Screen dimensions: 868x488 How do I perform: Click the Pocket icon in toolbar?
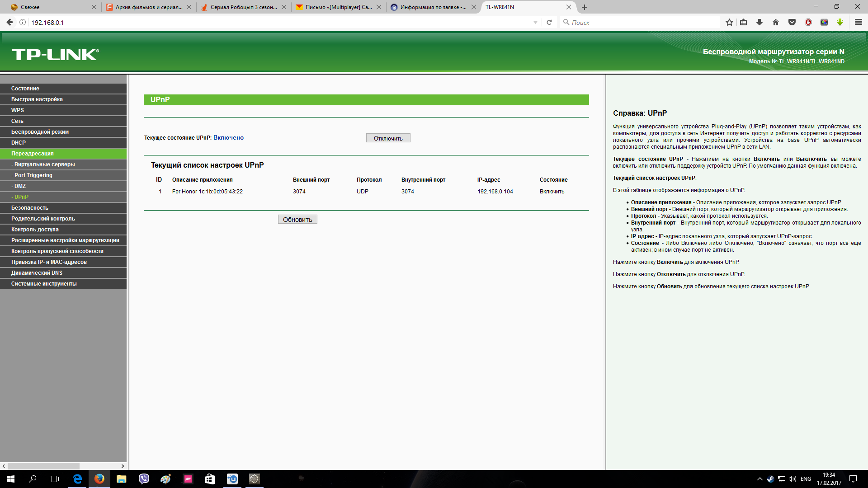point(792,22)
